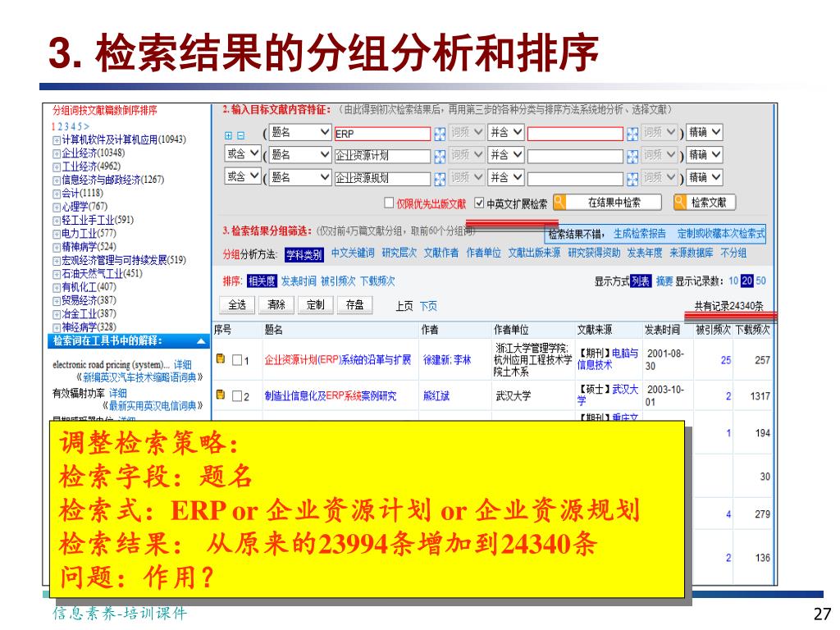This screenshot has width=840, height=630.
Task: Click the 清除 button
Action: (276, 305)
